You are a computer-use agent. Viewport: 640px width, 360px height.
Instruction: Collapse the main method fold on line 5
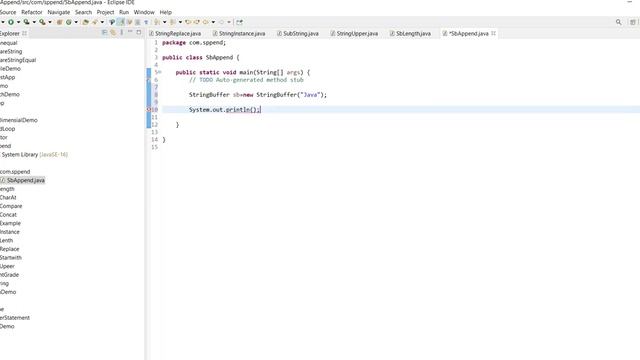pos(160,72)
